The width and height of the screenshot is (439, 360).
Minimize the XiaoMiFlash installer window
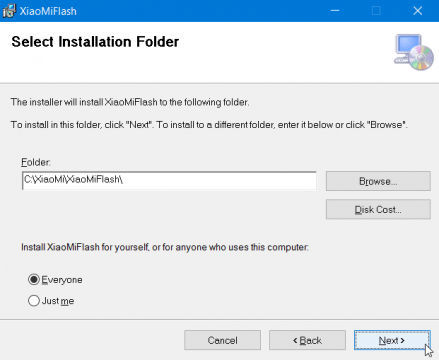click(x=335, y=11)
